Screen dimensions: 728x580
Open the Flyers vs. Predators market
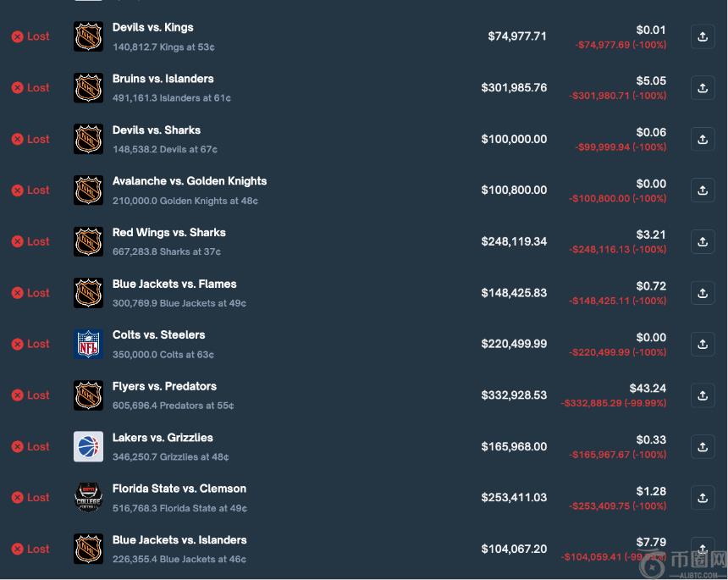[x=164, y=386]
